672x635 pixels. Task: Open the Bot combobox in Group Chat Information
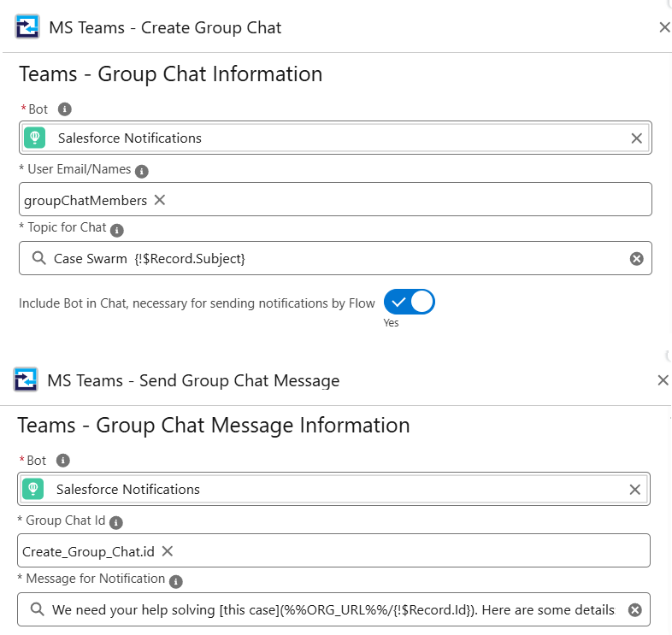pos(335,138)
